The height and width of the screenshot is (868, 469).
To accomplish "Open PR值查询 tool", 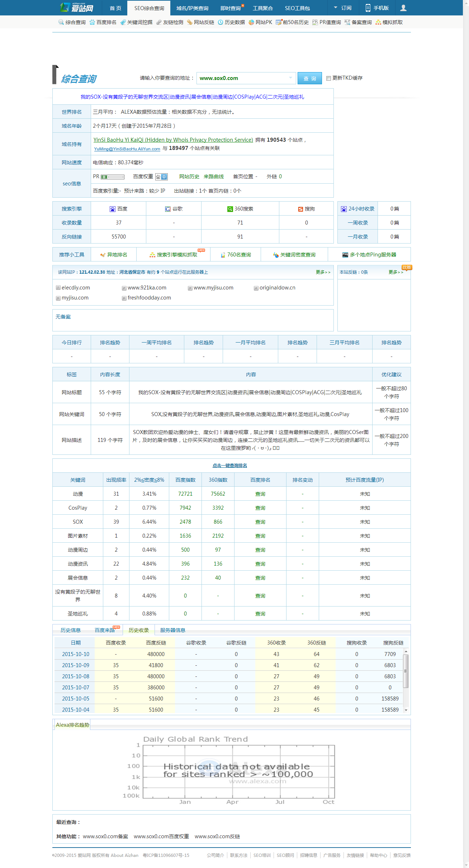I will pos(327,22).
